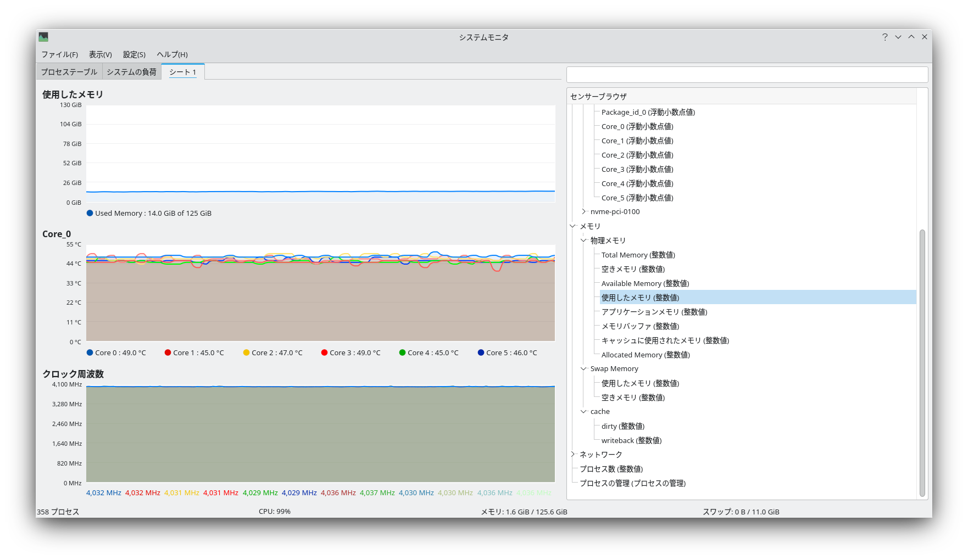
Task: Click the yellow Core 2 legend marker
Action: pyautogui.click(x=246, y=352)
